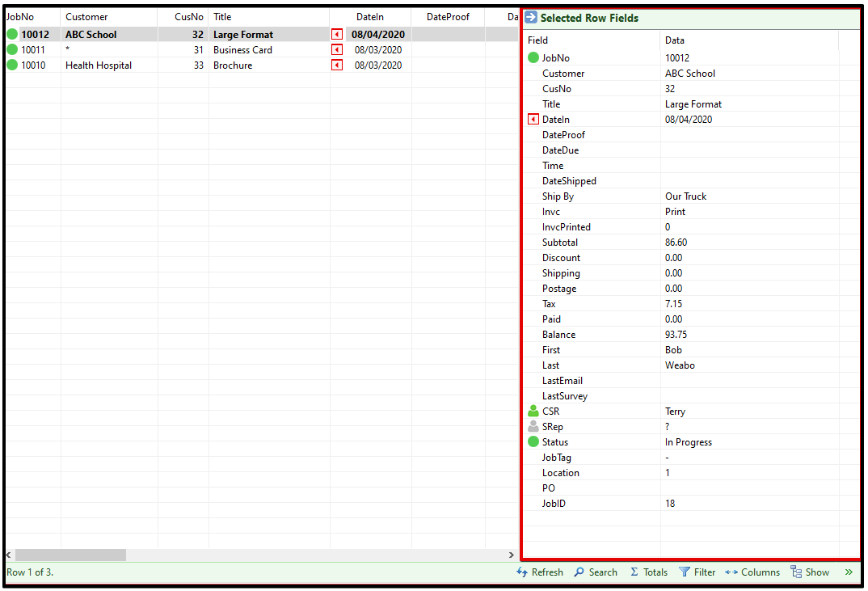Click the LastSurvey field label
Screen dimensions: 868x591
point(565,396)
